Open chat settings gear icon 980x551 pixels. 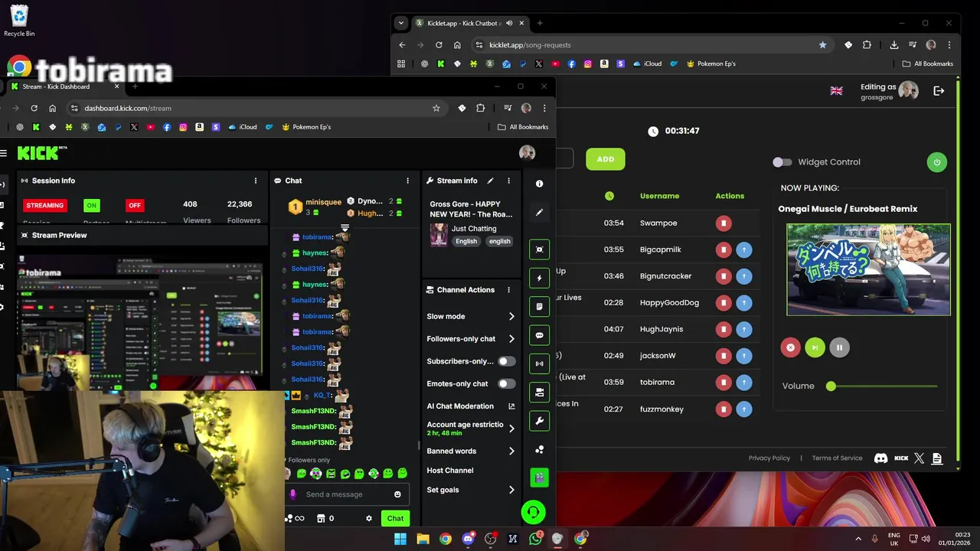369,518
